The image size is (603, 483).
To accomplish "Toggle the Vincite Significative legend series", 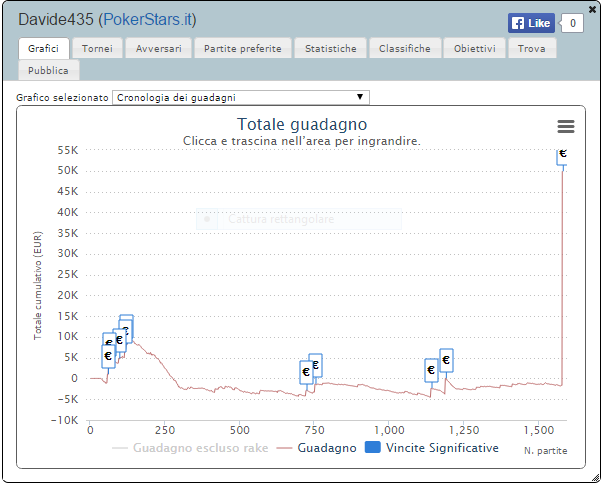I will click(x=432, y=448).
